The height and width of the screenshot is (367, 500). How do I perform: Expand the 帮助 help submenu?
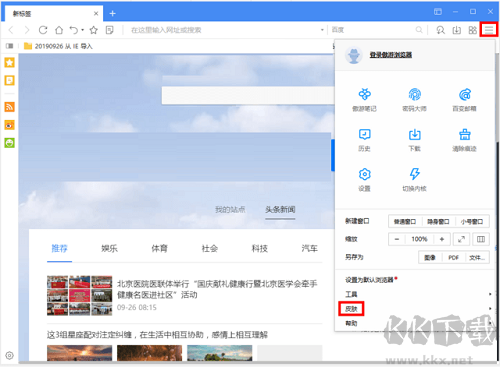414,323
